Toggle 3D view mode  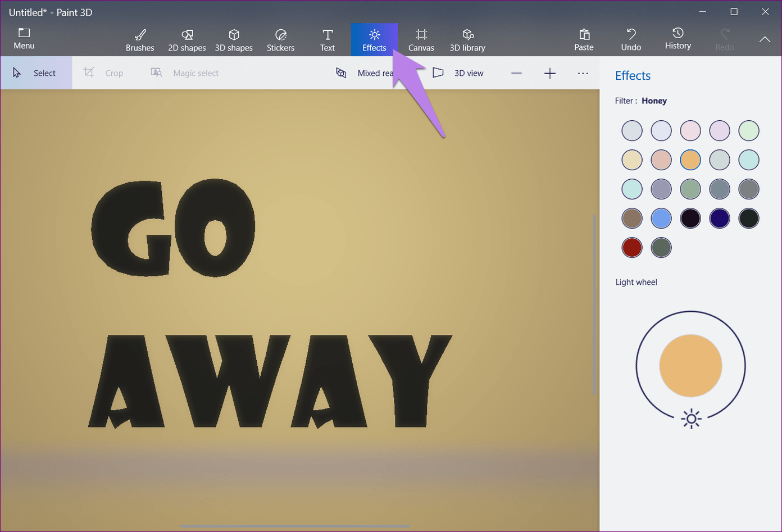458,73
